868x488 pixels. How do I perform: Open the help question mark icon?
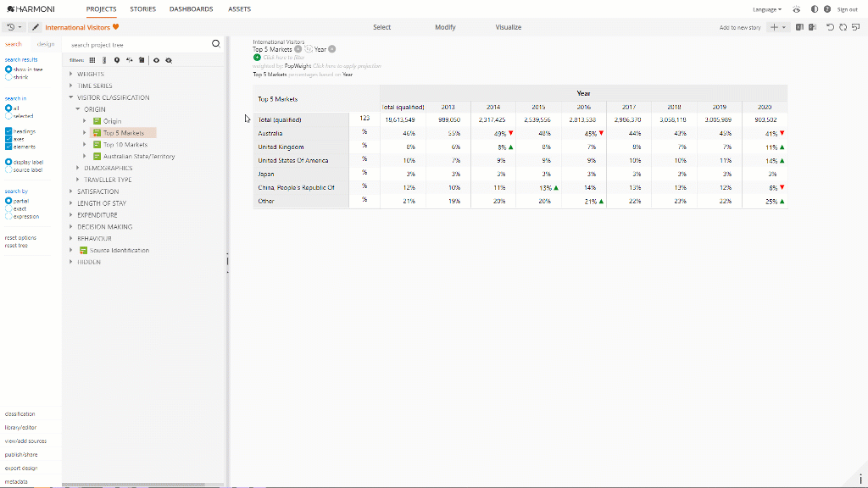(827, 9)
